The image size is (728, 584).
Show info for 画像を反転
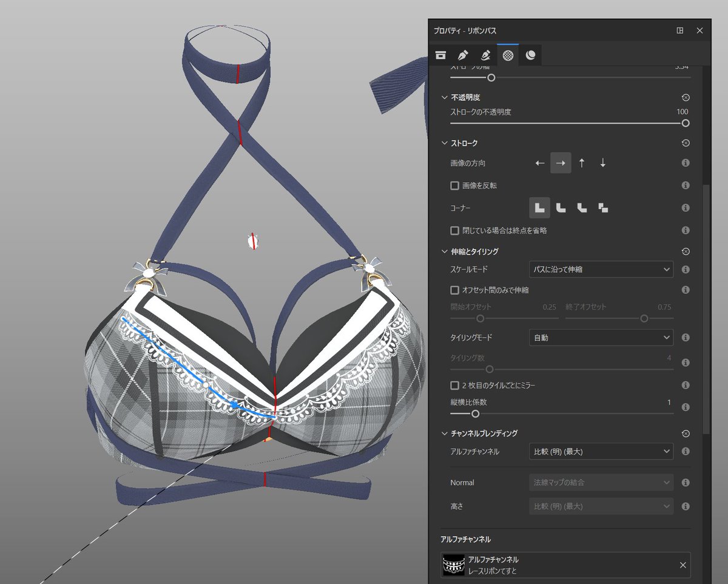686,185
